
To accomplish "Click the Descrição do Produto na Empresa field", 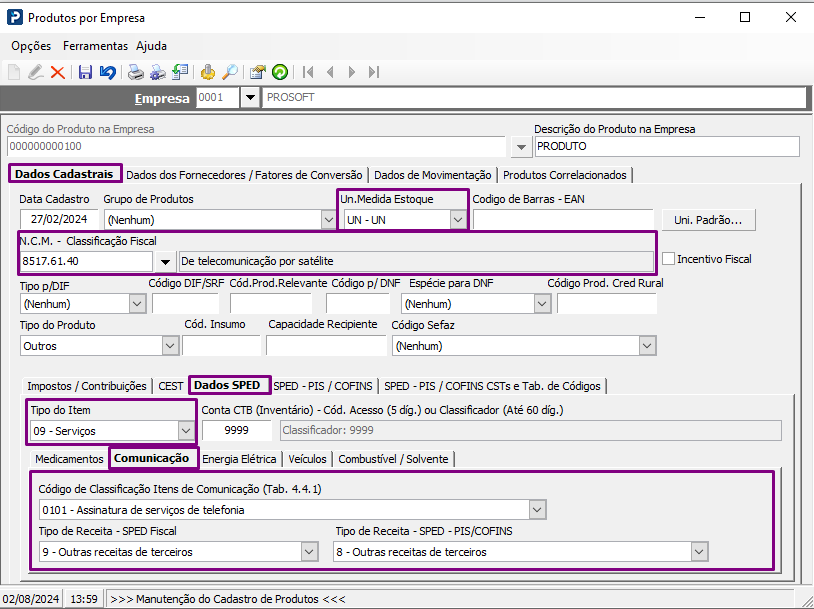I will pos(666,147).
